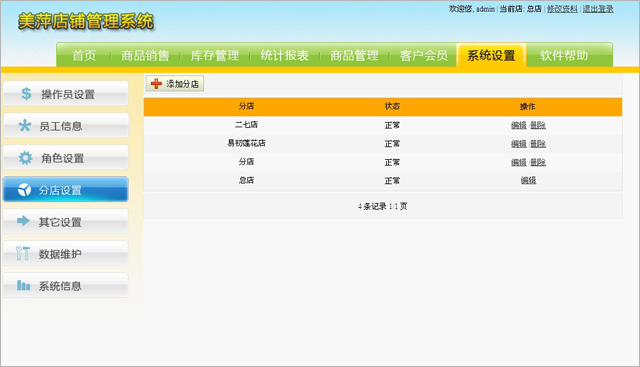Click 删除 link for 易初莲花店

pyautogui.click(x=538, y=144)
